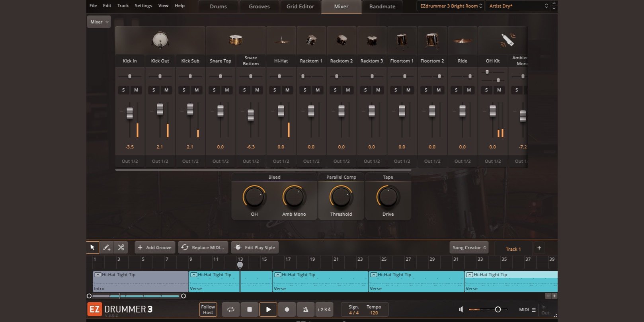The image size is (644, 322).
Task: Toggle the loop playback button
Action: click(x=230, y=309)
